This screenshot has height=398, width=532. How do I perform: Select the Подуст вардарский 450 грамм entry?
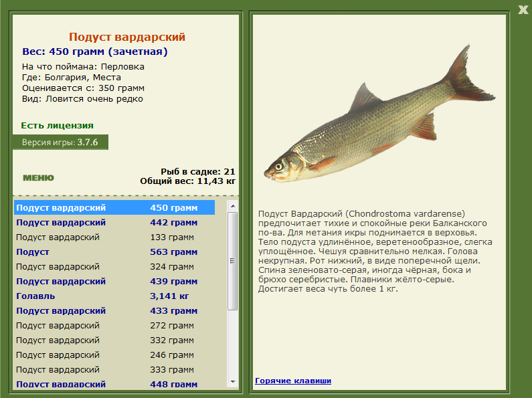pos(114,207)
